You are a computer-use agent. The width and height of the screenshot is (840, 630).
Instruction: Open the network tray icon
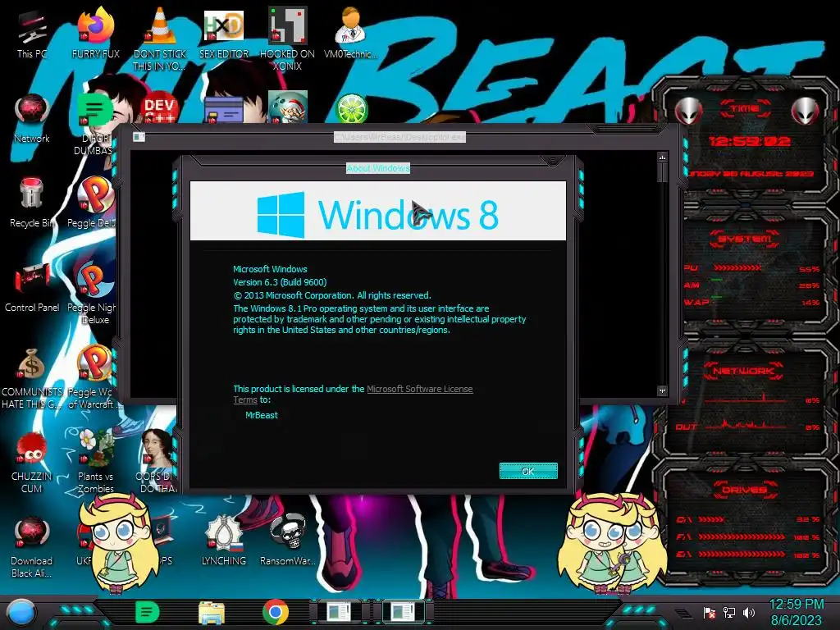(729, 613)
